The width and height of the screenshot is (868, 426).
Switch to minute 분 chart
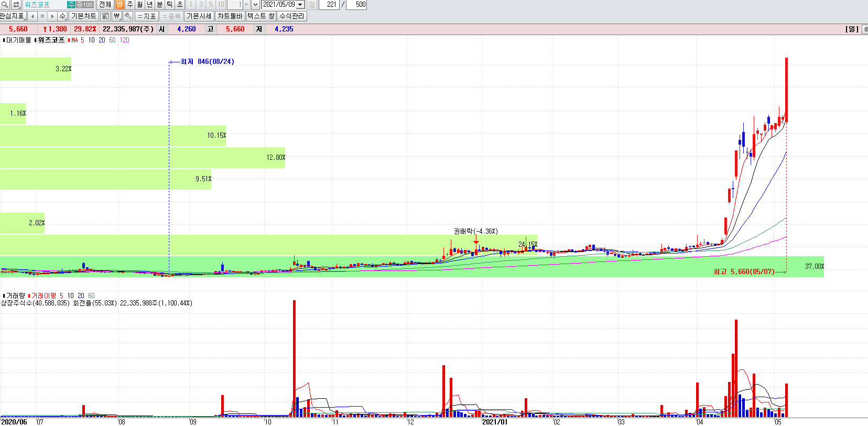(160, 5)
